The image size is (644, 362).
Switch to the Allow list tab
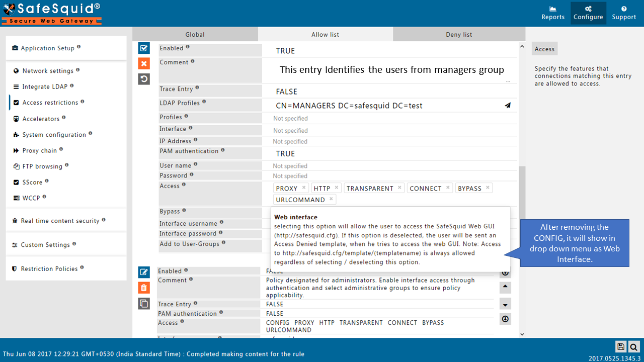[326, 34]
